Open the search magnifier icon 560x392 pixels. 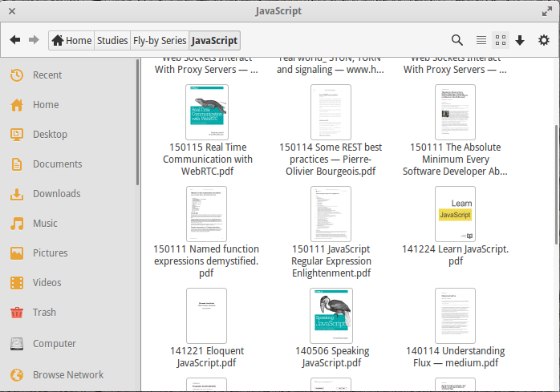click(457, 40)
